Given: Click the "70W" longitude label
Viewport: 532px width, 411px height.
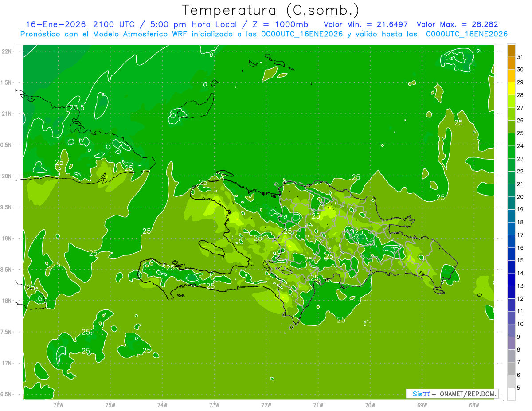Looking at the screenshot, I should (x=370, y=405).
